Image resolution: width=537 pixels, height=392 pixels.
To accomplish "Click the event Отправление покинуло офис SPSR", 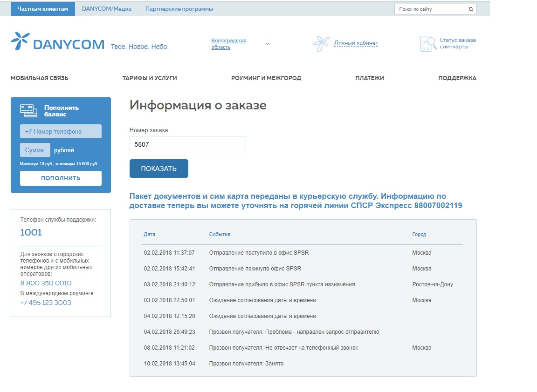I will click(255, 269).
